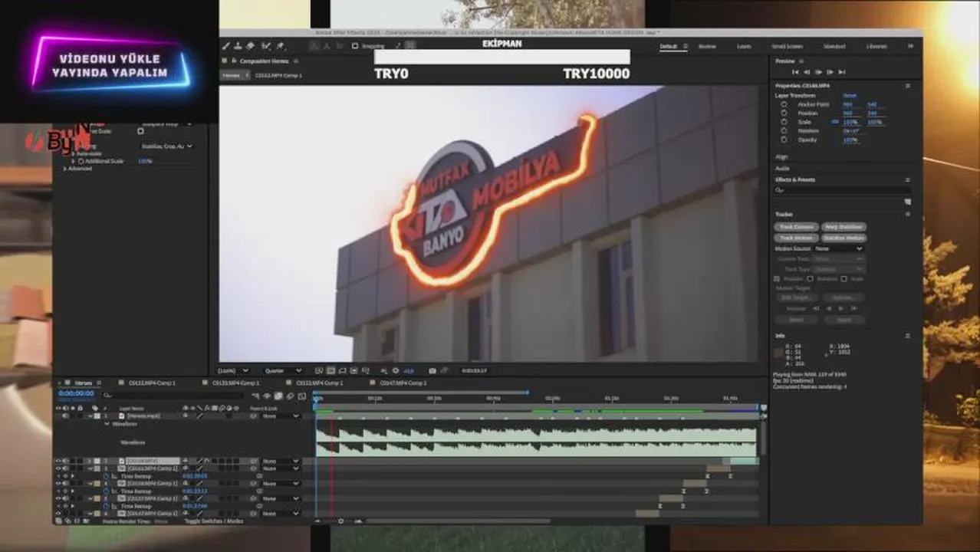Image resolution: width=980 pixels, height=552 pixels.
Task: Step forward one frame in Preview panel
Action: [830, 72]
